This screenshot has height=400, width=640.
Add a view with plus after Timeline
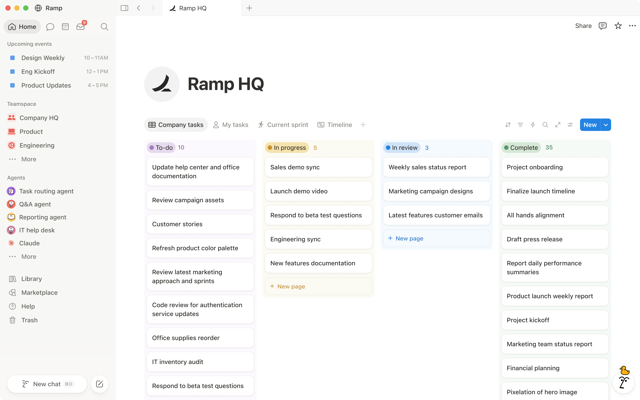click(363, 125)
